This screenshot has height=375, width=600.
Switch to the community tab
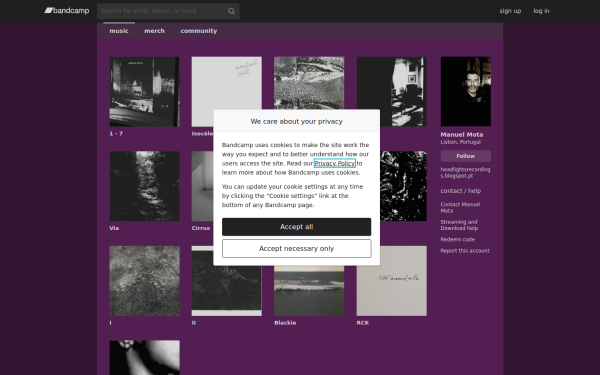(199, 31)
